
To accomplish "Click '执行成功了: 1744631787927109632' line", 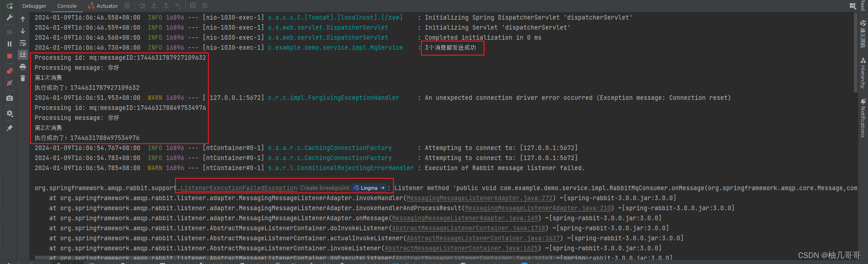I will (x=87, y=88).
